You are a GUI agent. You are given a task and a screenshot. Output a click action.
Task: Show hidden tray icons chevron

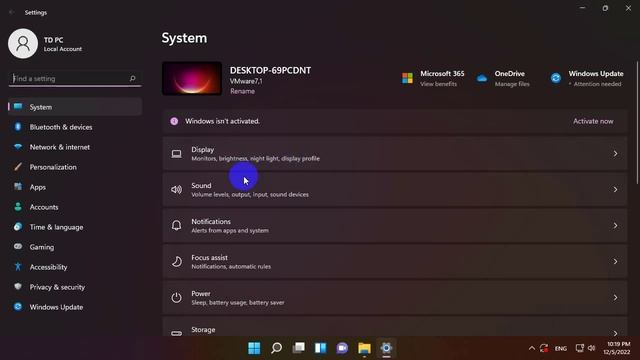(x=531, y=348)
